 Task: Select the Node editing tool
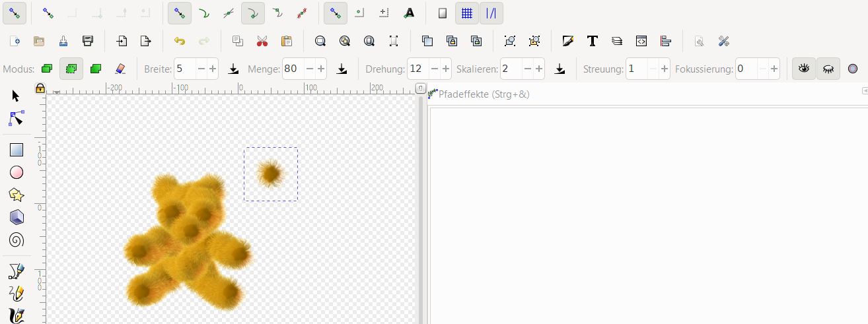click(17, 119)
